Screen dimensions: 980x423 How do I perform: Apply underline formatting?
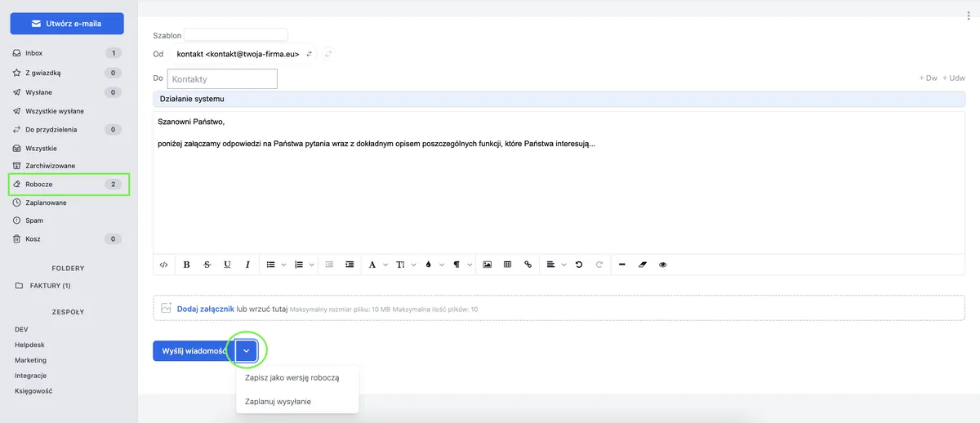tap(227, 265)
